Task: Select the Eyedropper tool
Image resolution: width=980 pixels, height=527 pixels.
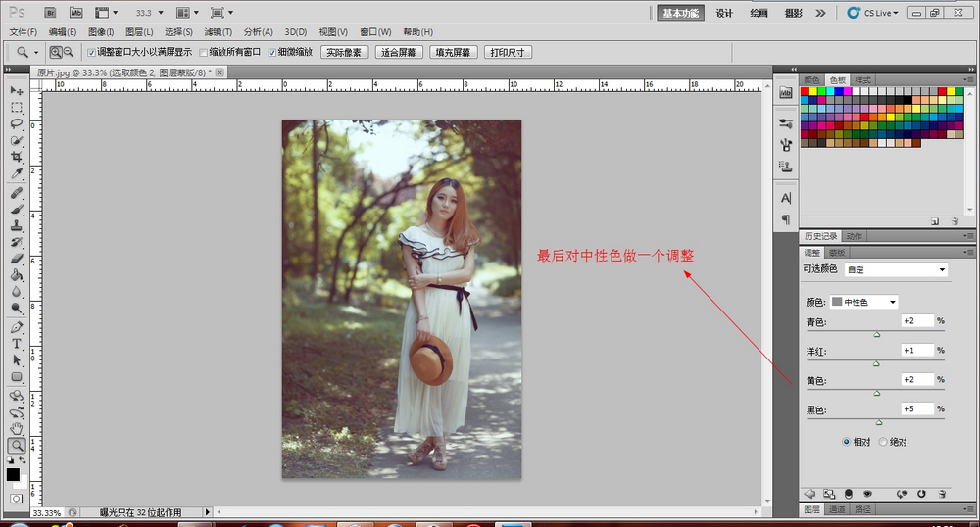Action: coord(17,173)
